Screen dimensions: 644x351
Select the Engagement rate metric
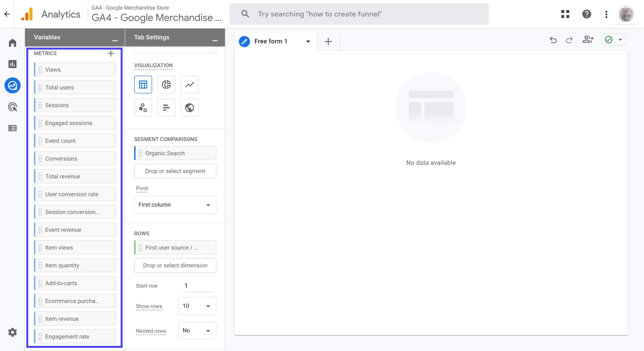pyautogui.click(x=75, y=337)
